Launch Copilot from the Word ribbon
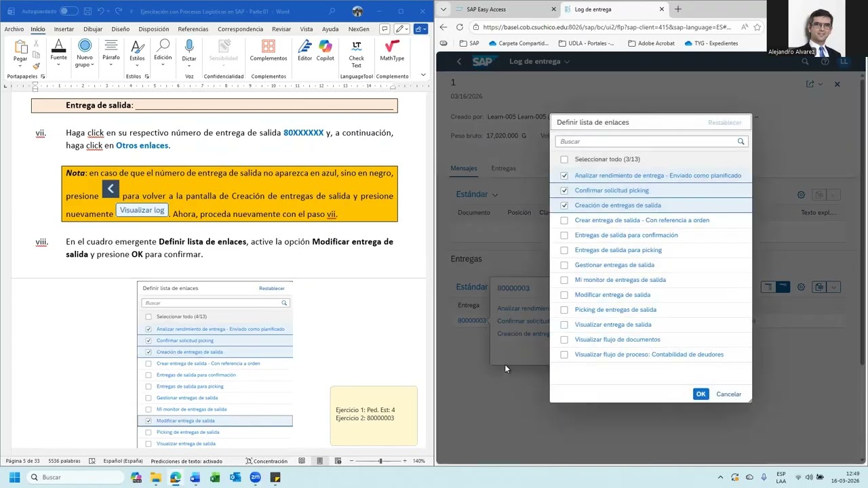This screenshot has height=488, width=868. tap(325, 51)
